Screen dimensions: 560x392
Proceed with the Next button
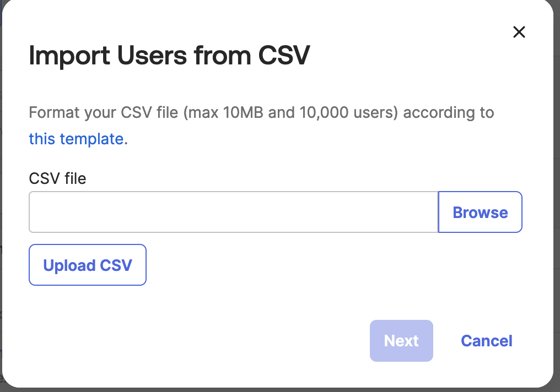pyautogui.click(x=401, y=341)
